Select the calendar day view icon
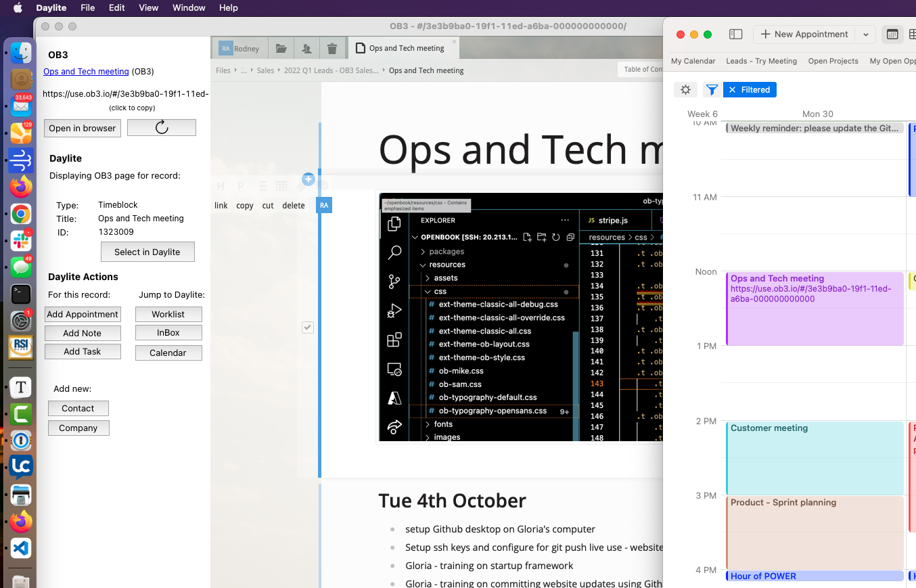Image resolution: width=916 pixels, height=588 pixels. coord(892,35)
